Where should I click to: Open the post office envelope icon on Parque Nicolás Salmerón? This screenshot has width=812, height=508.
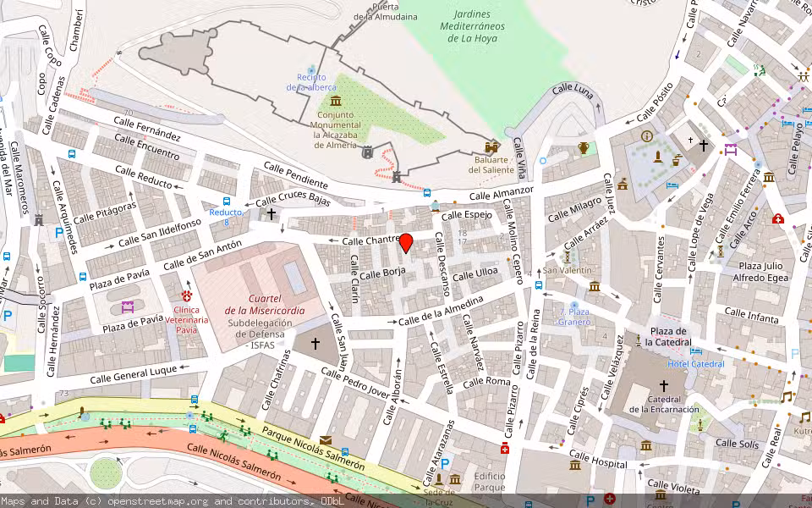(x=326, y=439)
